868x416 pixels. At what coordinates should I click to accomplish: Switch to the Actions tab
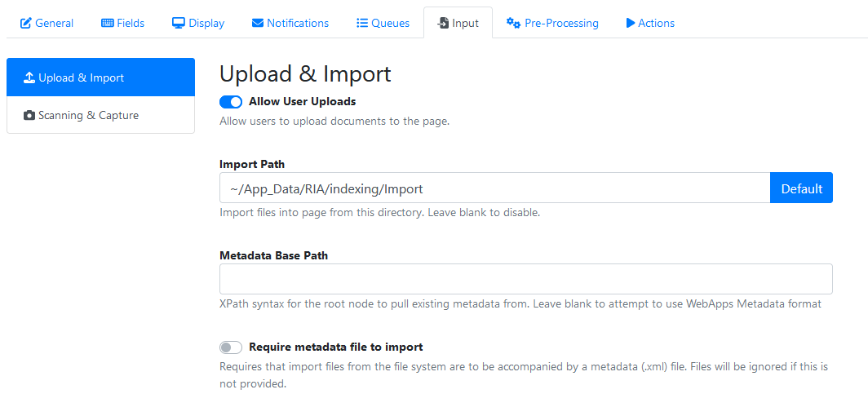[650, 23]
